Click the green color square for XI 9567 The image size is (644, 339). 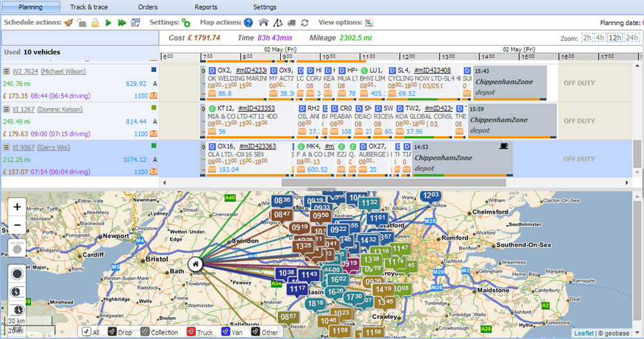point(154,146)
